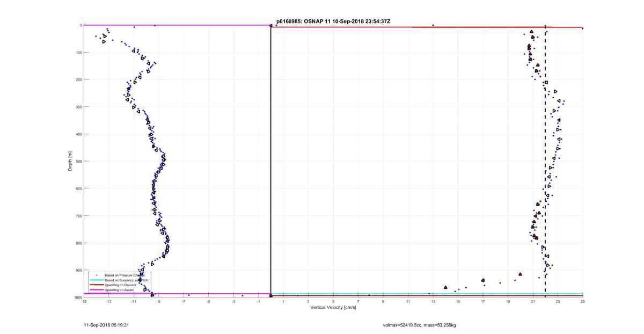Select the legend entry 'Based on Pressure Change'
Screen dimensions: 644x334
pyautogui.click(x=125, y=275)
